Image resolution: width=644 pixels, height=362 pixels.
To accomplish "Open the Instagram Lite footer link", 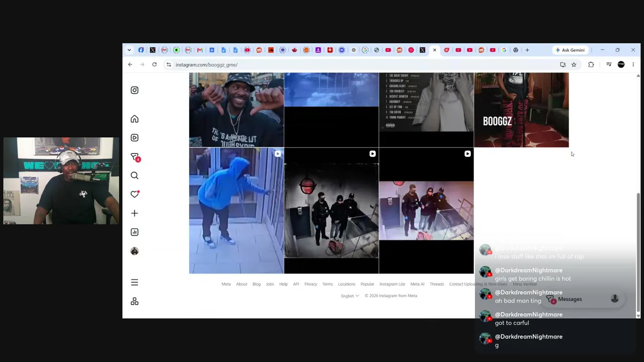I will click(392, 284).
